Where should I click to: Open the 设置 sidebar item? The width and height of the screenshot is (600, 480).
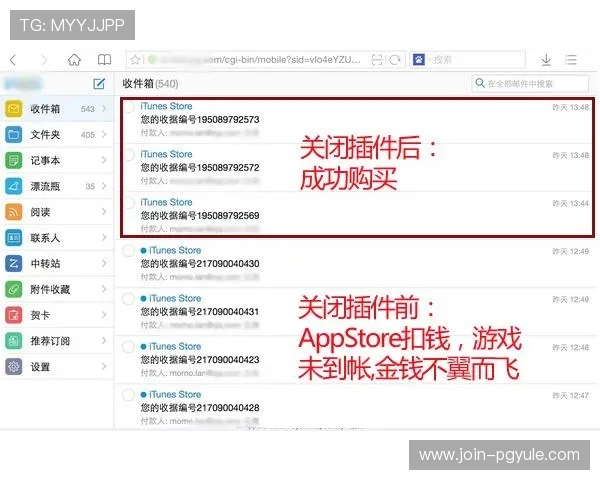57,367
